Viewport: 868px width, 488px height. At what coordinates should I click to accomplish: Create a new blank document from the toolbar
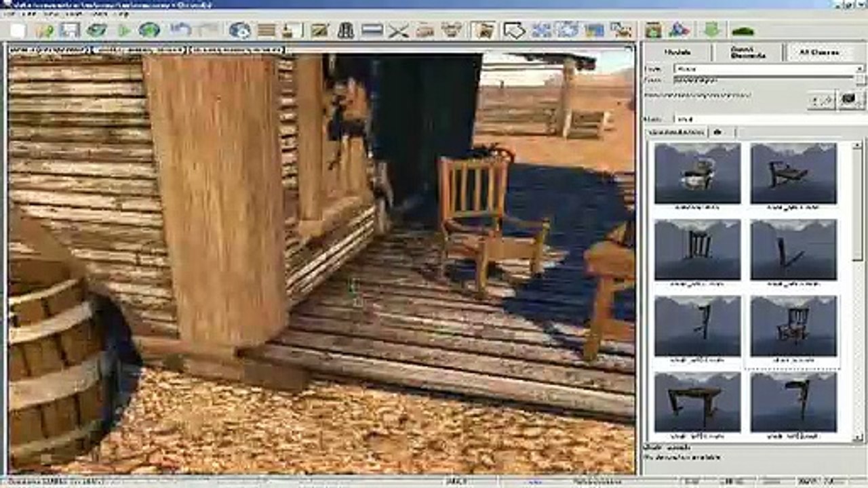pos(18,30)
